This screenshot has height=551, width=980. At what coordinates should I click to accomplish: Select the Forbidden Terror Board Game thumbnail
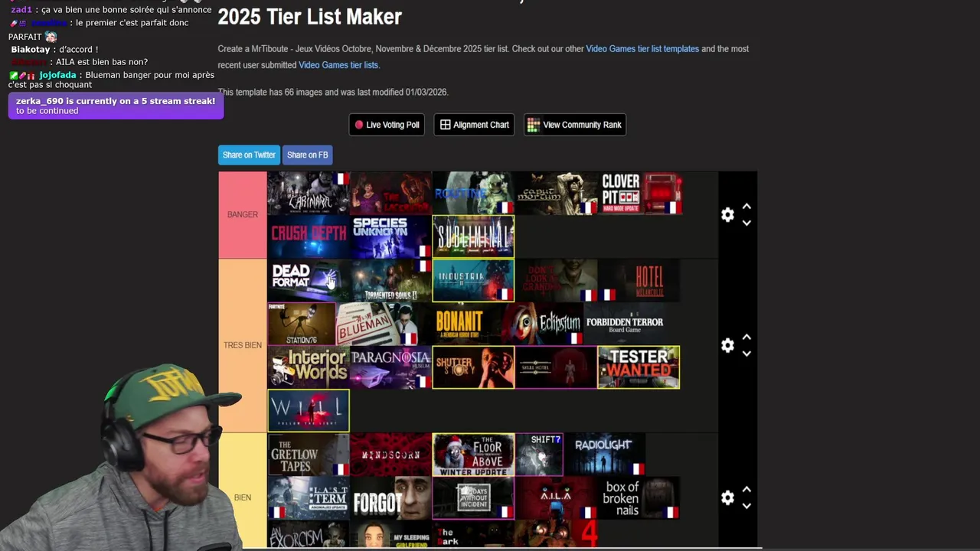point(625,324)
